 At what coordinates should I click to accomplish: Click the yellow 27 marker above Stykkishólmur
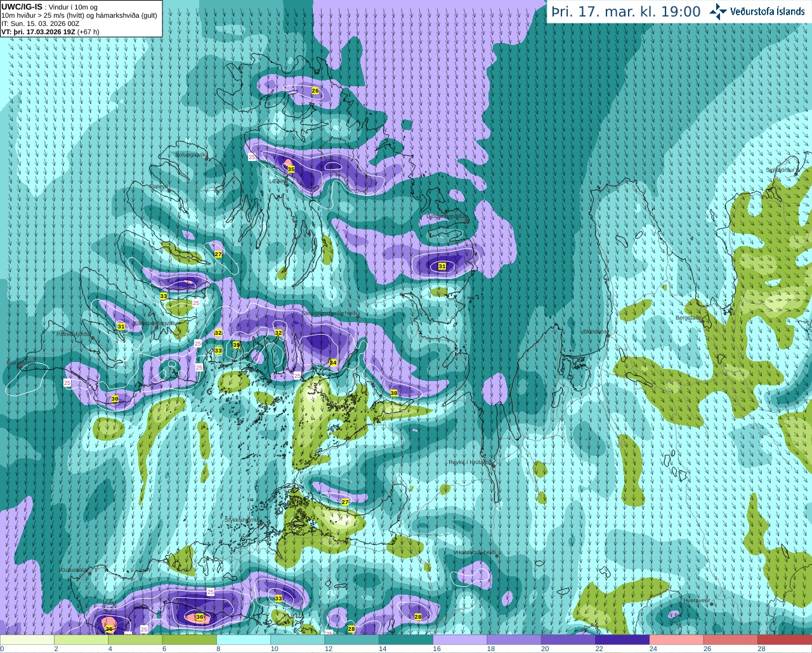pyautogui.click(x=345, y=501)
